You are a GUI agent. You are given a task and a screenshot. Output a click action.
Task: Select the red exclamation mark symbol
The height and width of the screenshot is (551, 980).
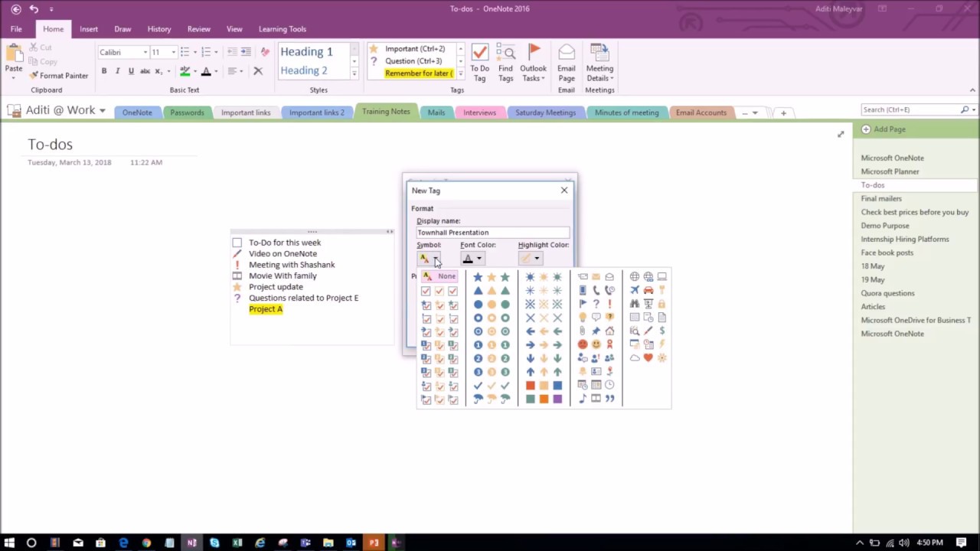pyautogui.click(x=609, y=304)
